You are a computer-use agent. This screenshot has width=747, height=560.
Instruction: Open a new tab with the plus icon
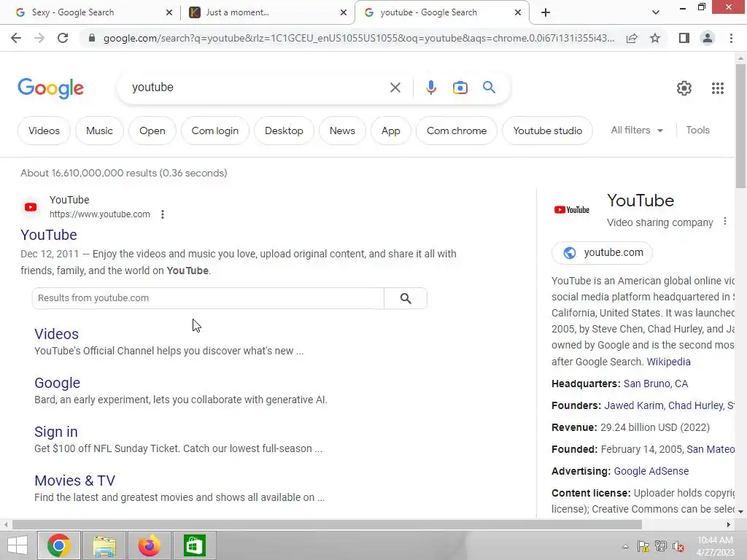pyautogui.click(x=546, y=12)
